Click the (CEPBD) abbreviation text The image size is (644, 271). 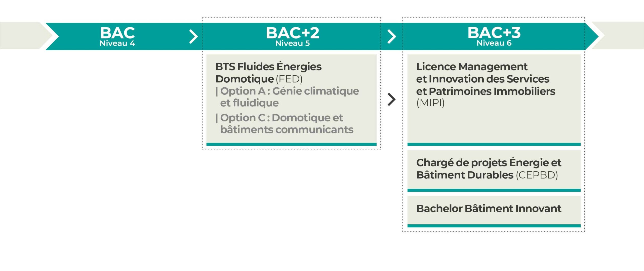click(537, 175)
